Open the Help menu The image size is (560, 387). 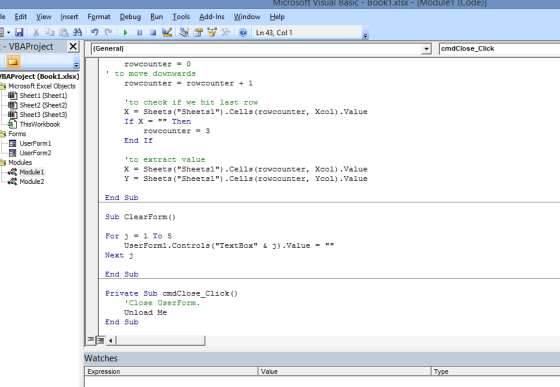[277, 17]
